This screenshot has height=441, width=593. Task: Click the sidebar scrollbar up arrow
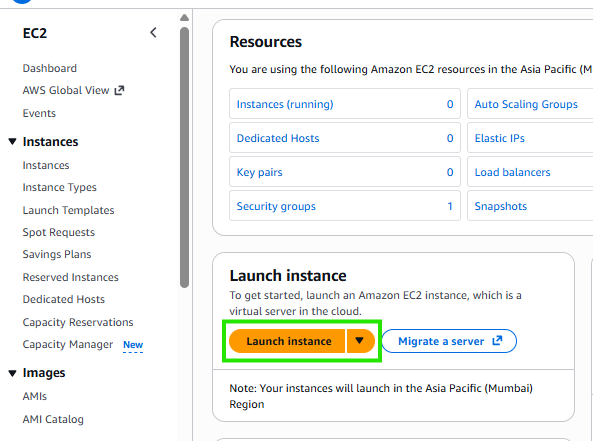tap(185, 17)
